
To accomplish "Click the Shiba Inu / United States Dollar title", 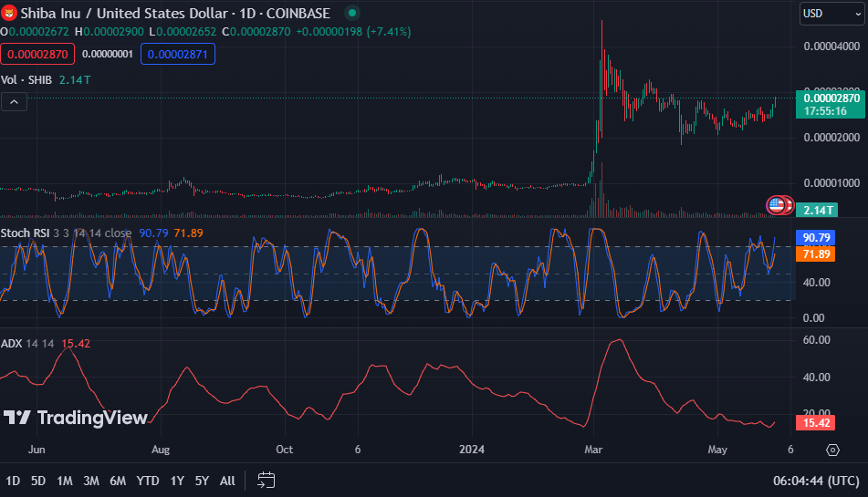I will point(126,14).
